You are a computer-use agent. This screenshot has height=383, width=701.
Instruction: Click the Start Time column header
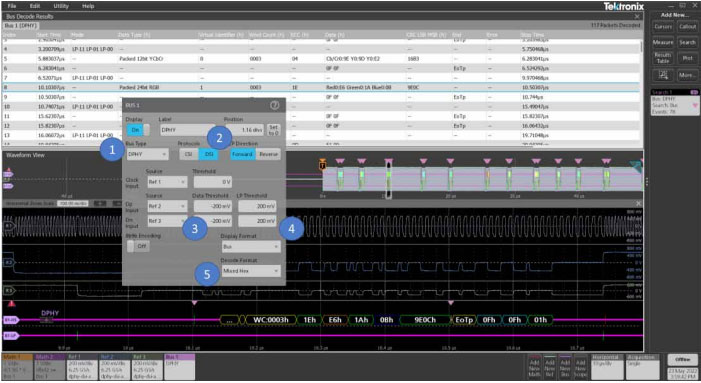click(x=50, y=35)
